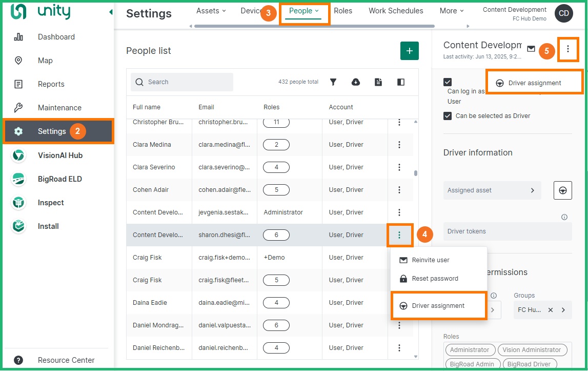Click the cloud download icon
This screenshot has width=588, height=371.
point(356,82)
